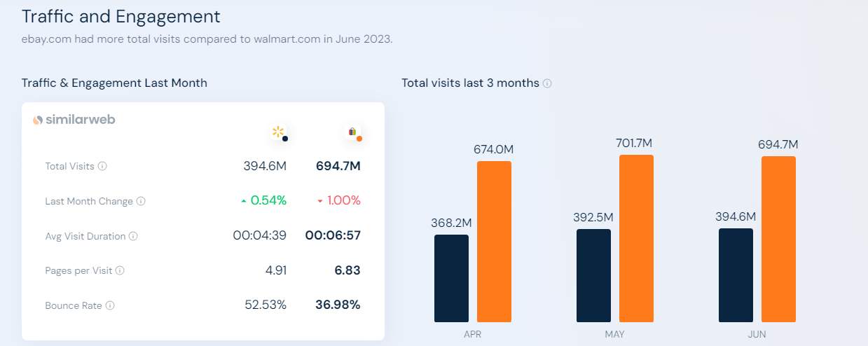Click the info icon beside Avg Visit Duration

pos(133,236)
